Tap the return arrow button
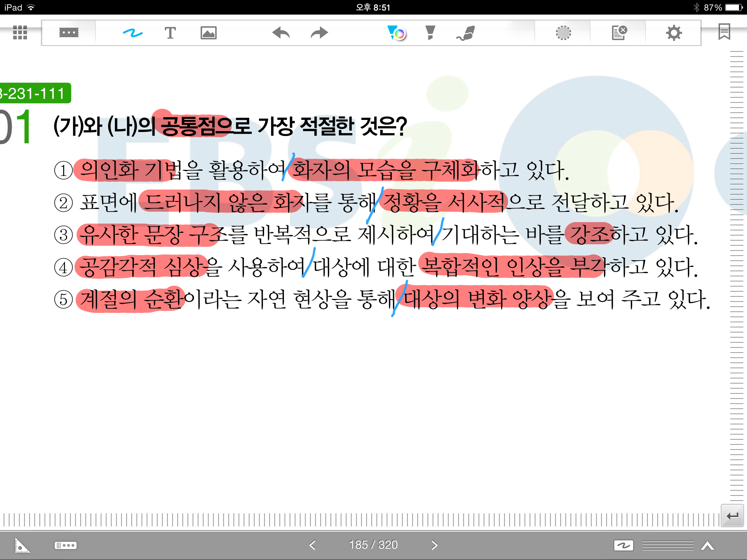Image resolution: width=747 pixels, height=560 pixels. tap(732, 516)
